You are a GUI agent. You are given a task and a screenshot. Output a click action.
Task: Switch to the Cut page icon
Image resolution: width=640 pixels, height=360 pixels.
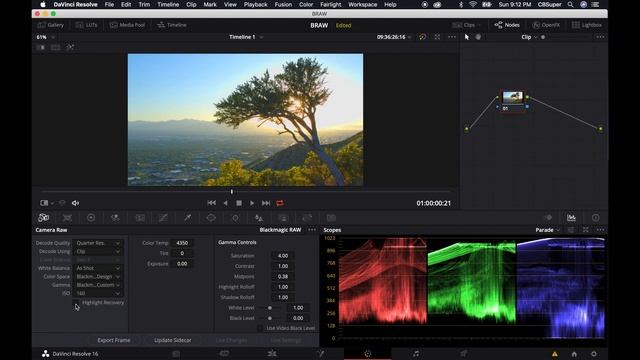point(224,353)
